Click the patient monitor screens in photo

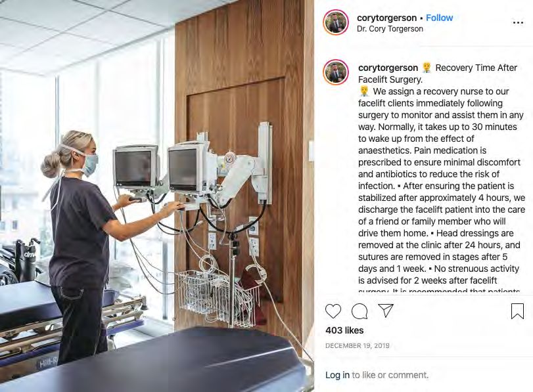[x=160, y=169]
